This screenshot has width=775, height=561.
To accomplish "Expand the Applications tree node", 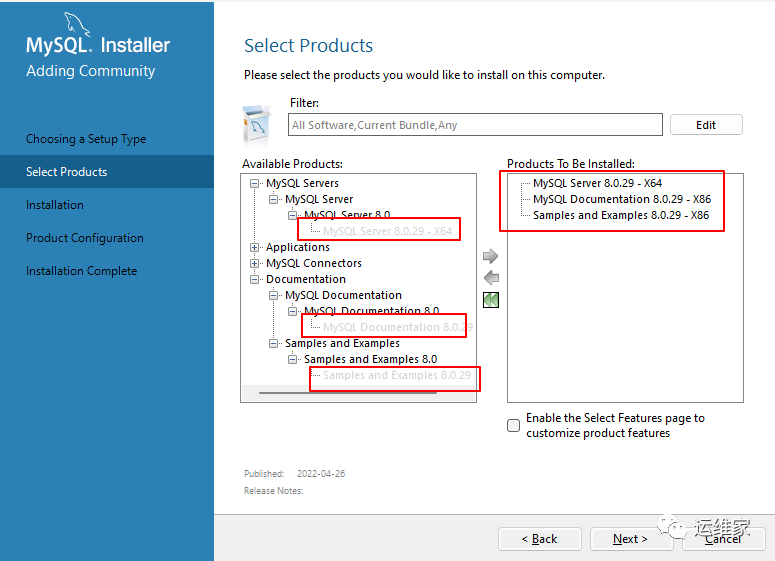I will click(x=255, y=247).
